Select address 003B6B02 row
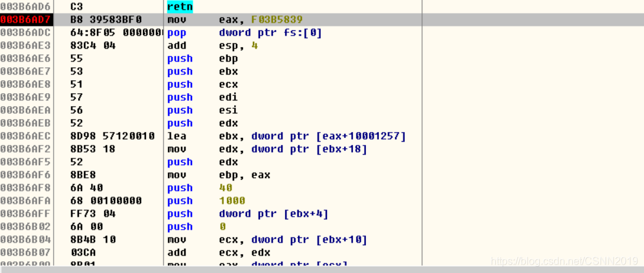644x273 pixels. pos(27,227)
